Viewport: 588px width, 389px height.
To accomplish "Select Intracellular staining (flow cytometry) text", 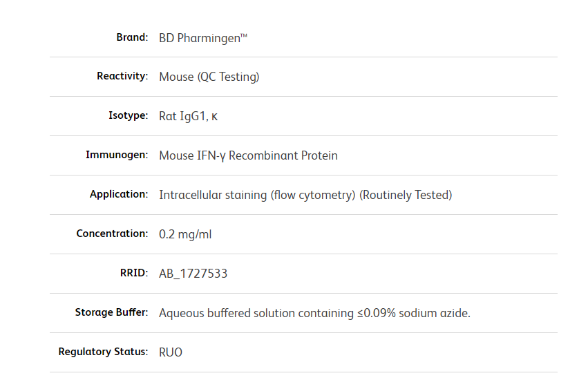I will click(257, 195).
